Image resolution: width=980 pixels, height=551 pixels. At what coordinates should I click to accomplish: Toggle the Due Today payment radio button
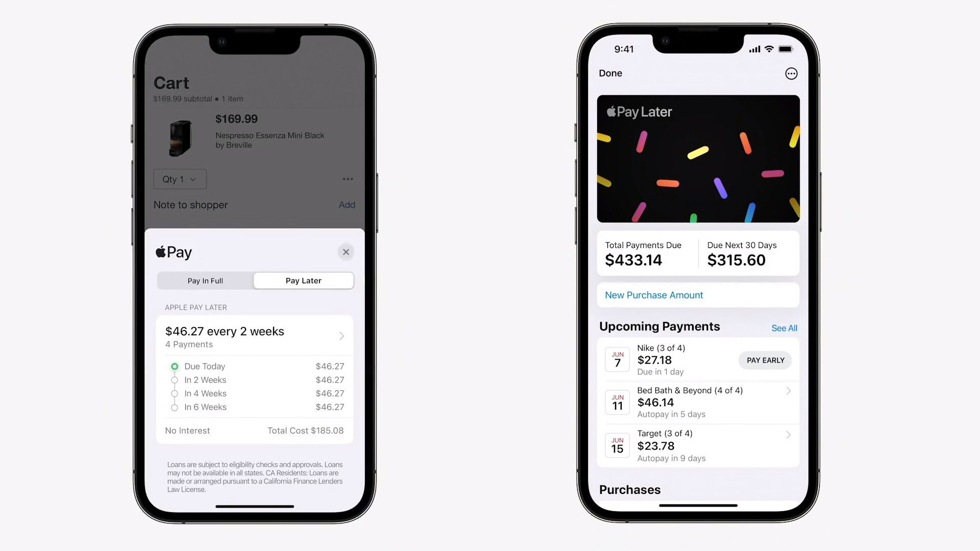point(175,366)
